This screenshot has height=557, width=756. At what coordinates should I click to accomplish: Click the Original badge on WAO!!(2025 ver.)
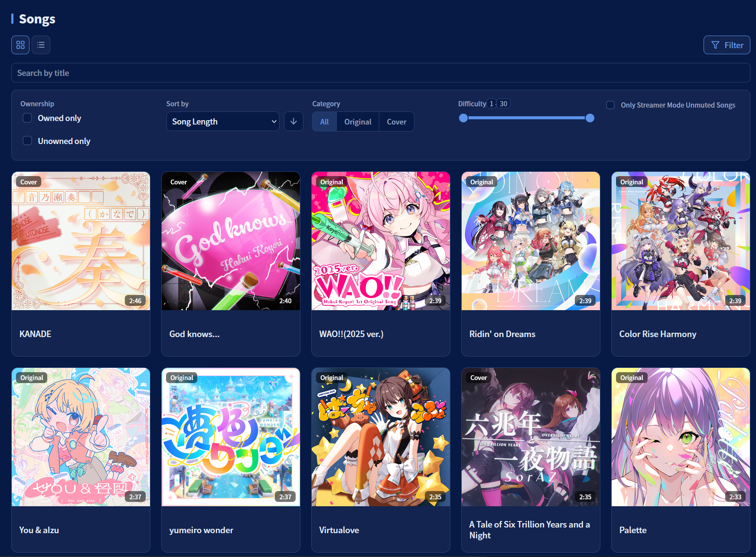pyautogui.click(x=332, y=182)
